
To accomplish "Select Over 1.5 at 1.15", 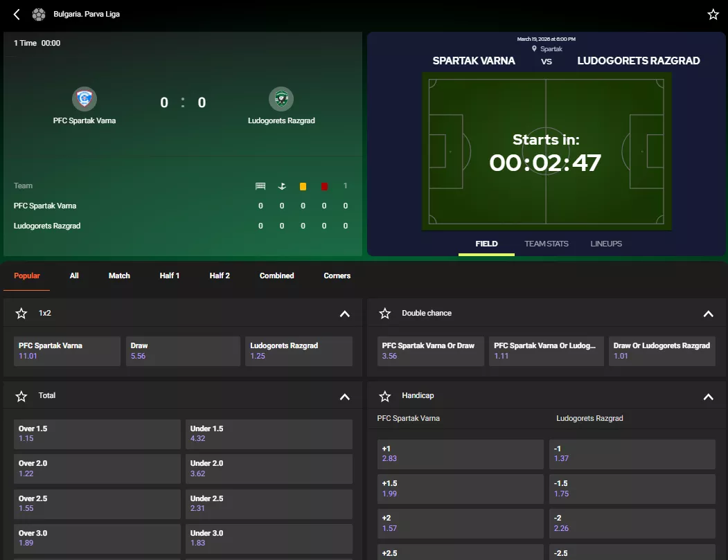I will click(x=97, y=434).
